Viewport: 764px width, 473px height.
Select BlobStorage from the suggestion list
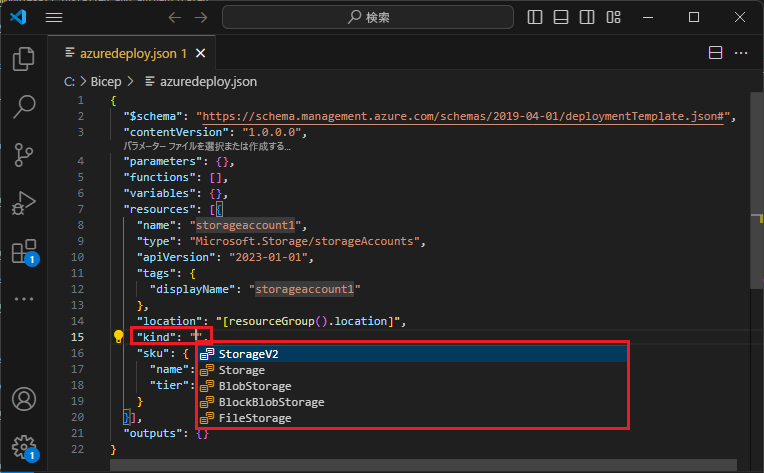click(413, 386)
